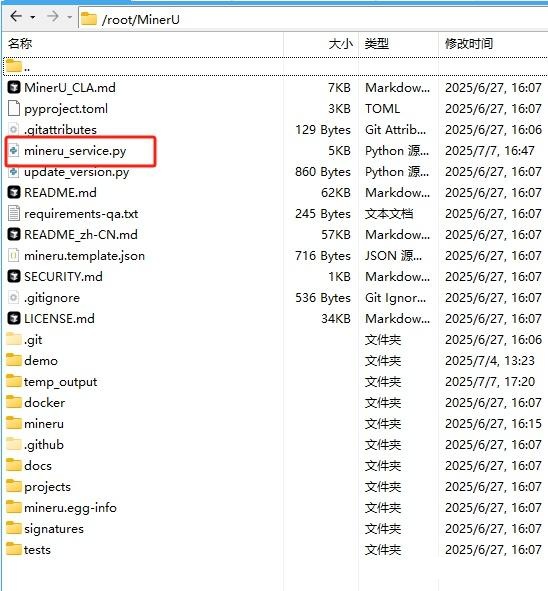Click the mineru folder icon
548x591 pixels.
[x=14, y=423]
